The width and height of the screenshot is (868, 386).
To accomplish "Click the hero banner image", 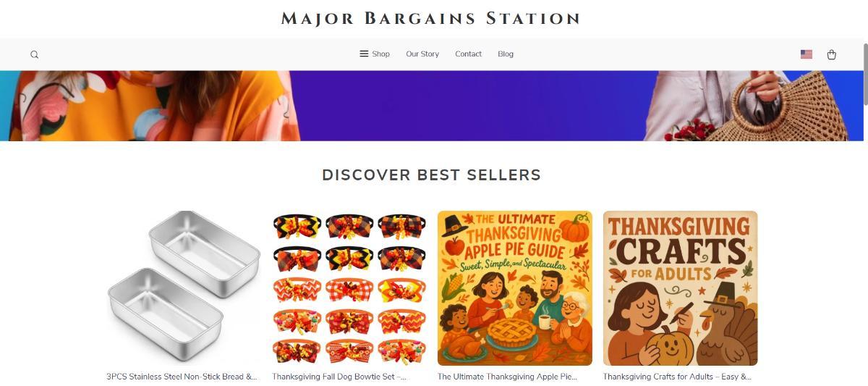I will coord(431,106).
